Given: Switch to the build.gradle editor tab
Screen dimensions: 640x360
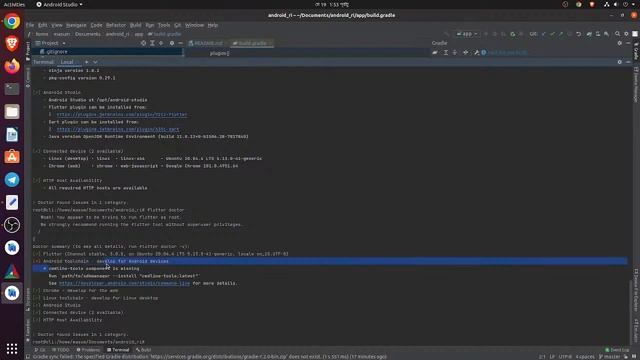Looking at the screenshot, I should click(252, 43).
